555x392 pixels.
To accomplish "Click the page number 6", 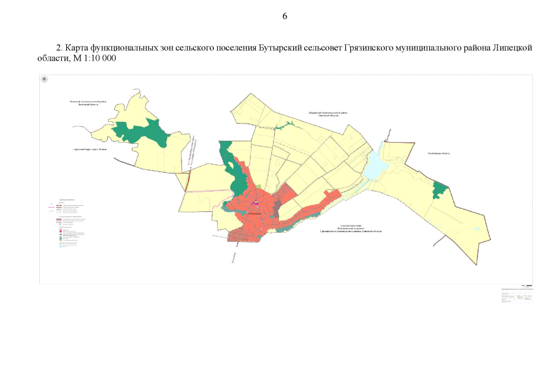I will 285,16.
